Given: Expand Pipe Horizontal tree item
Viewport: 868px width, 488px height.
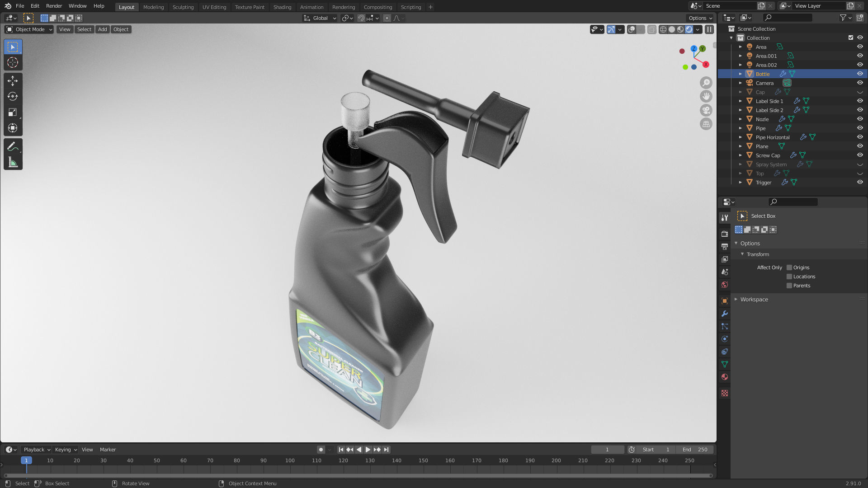Looking at the screenshot, I should (741, 137).
